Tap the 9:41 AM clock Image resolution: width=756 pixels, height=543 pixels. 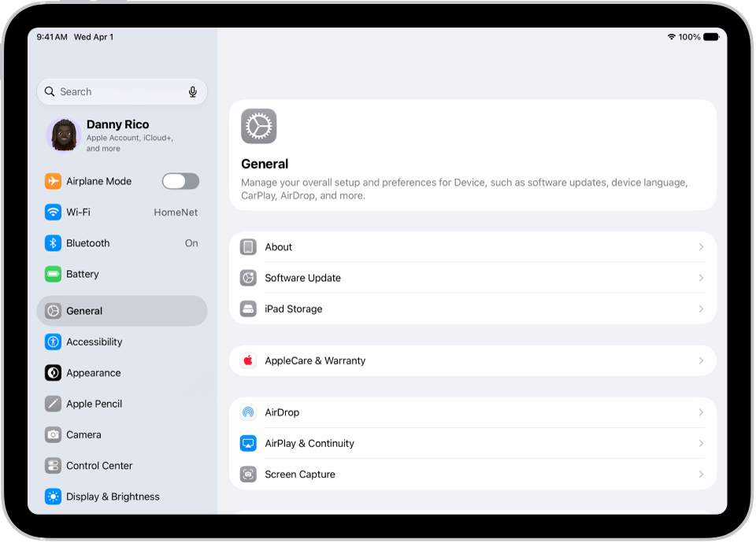pos(52,37)
